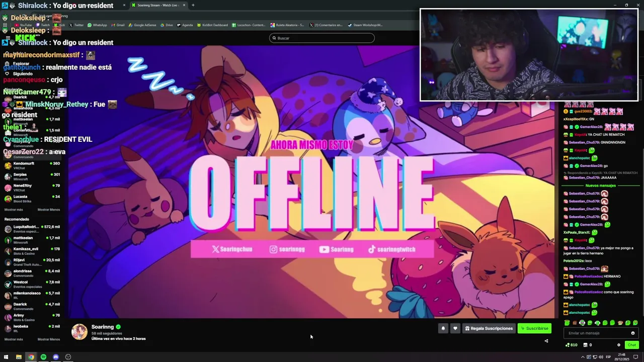Viewport: 644px width, 362px height.
Task: Open the Agenda bookmark
Action: click(185, 25)
